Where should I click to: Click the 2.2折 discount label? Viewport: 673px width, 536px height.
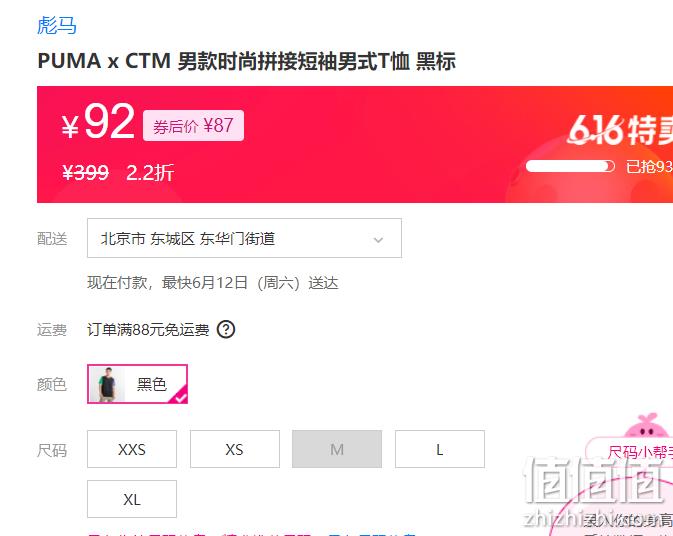(x=150, y=173)
